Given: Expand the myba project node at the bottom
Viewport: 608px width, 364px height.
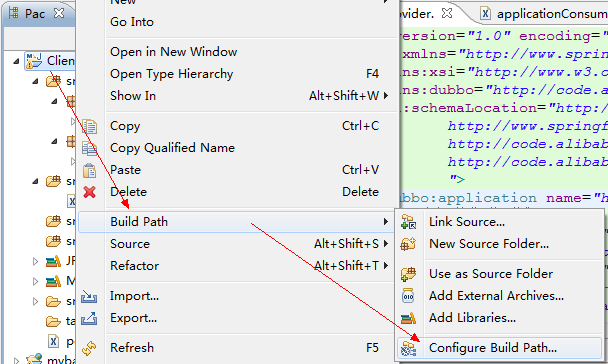Looking at the screenshot, I should pos(16,361).
